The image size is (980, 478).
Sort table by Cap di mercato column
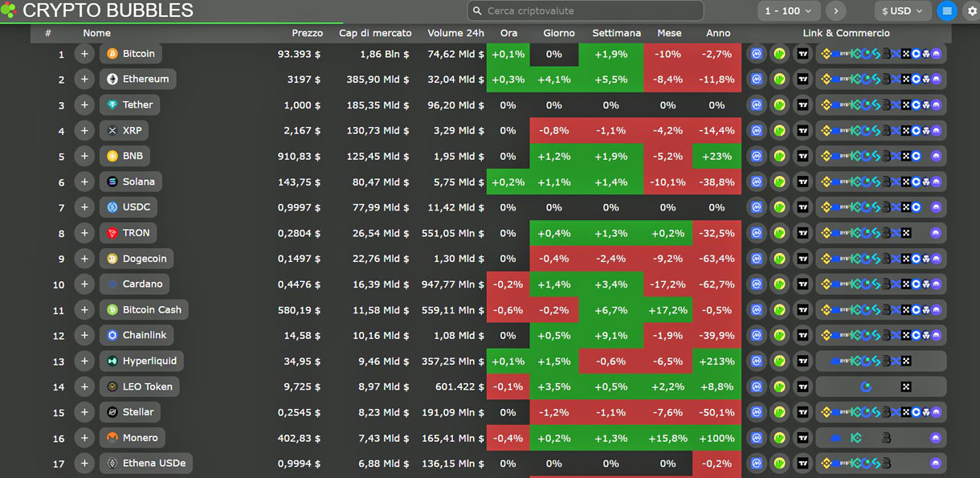375,33
